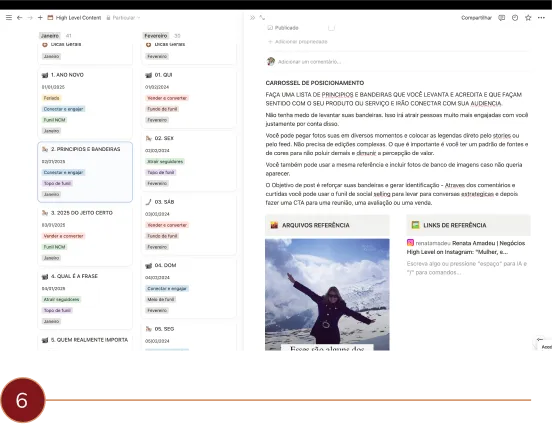The height and width of the screenshot is (424, 552).
Task: Click the Adicionar um comentário field
Action: pyautogui.click(x=310, y=62)
